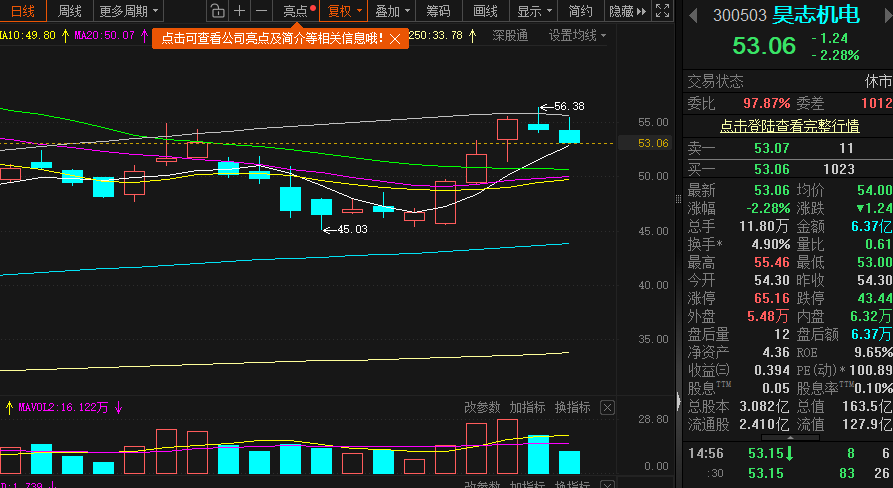Click 委比 value 97.87%
This screenshot has height=488, width=893.
point(767,104)
